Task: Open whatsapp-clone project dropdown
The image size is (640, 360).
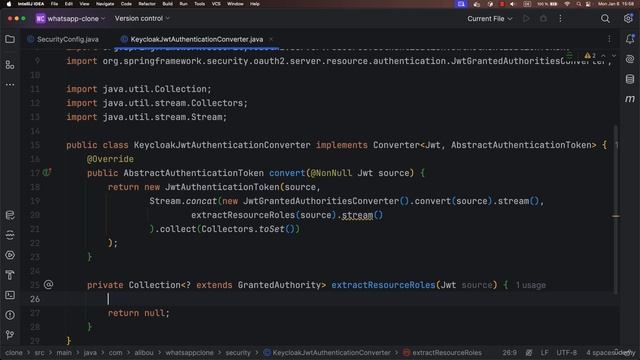Action: coord(71,19)
